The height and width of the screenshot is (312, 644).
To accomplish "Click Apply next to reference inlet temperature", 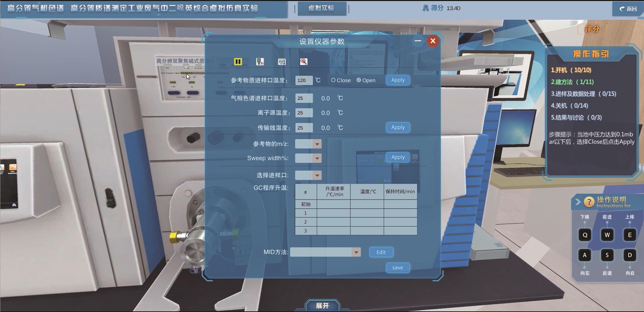I will click(x=398, y=80).
